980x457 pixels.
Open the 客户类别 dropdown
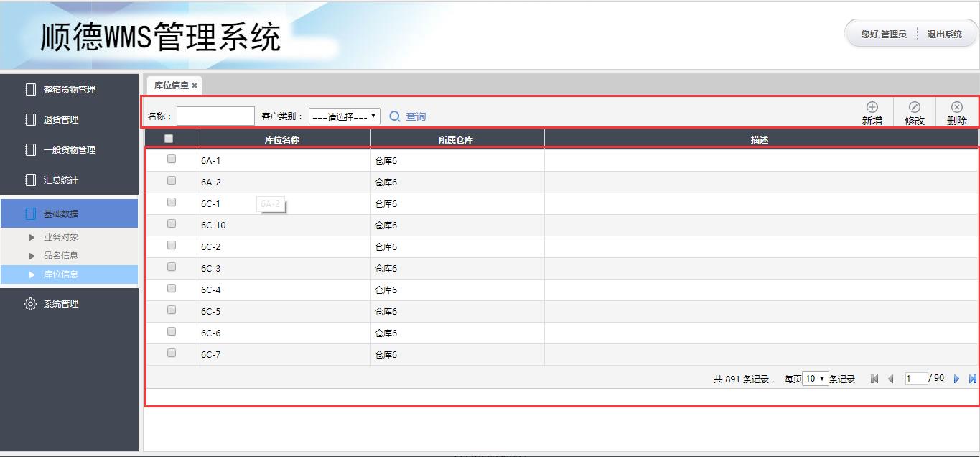tap(345, 116)
